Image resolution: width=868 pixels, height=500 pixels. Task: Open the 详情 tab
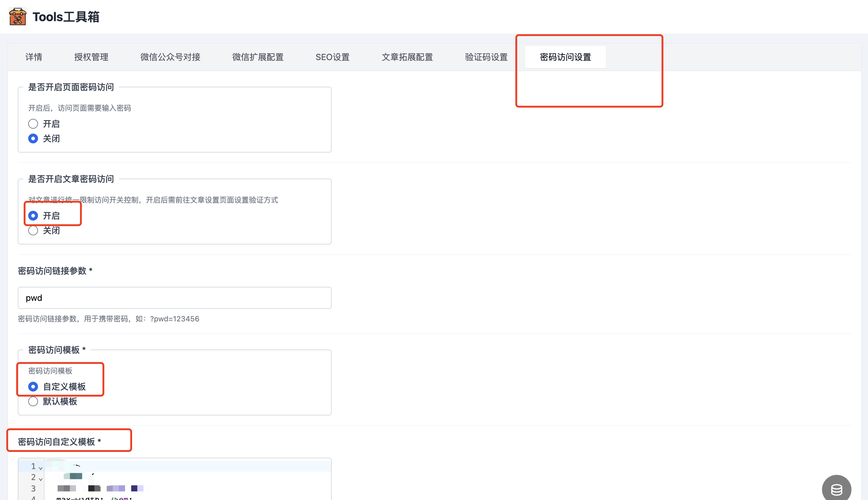pos(34,57)
